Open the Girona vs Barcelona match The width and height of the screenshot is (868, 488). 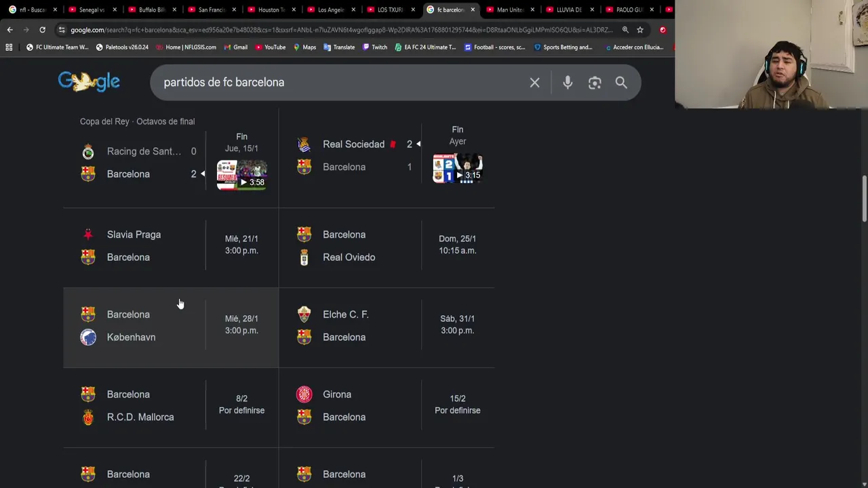pyautogui.click(x=387, y=407)
